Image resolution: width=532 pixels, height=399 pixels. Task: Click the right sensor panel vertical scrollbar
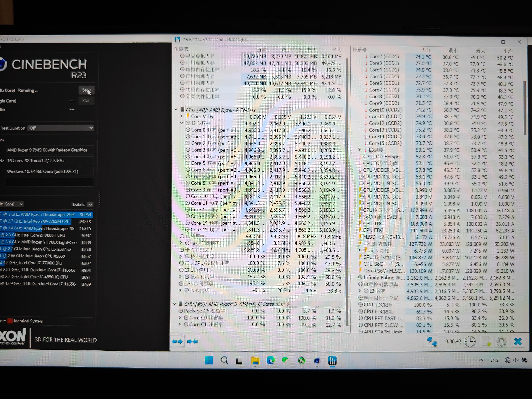click(525, 108)
